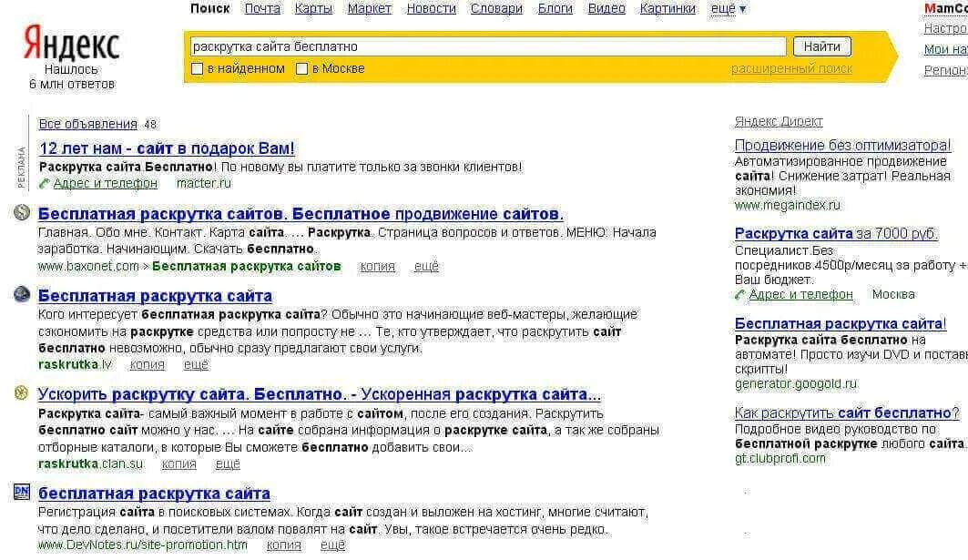The height and width of the screenshot is (560, 968).
Task: Click www.baxonet.com URL
Action: tap(88, 266)
